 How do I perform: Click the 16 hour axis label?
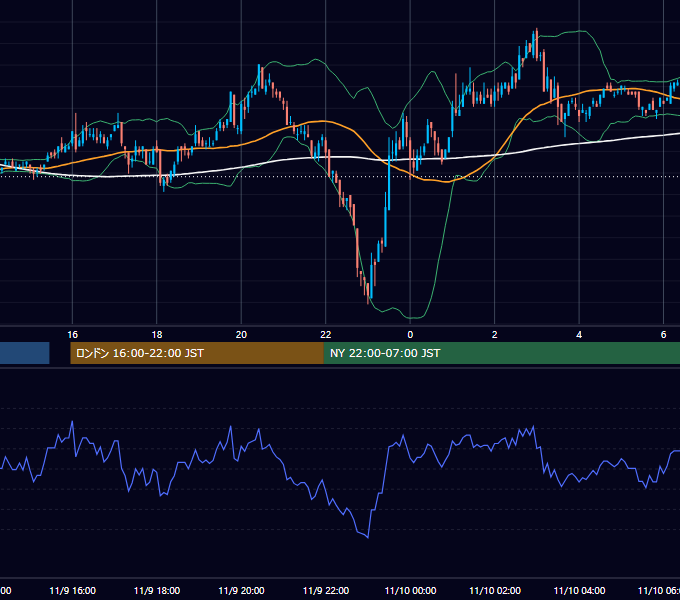pyautogui.click(x=72, y=335)
